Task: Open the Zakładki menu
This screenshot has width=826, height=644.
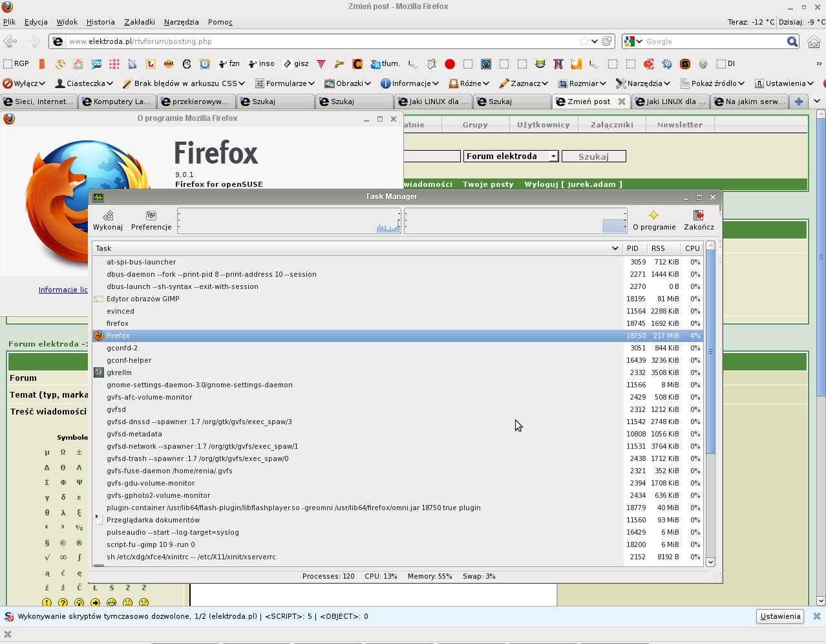Action: click(x=140, y=22)
